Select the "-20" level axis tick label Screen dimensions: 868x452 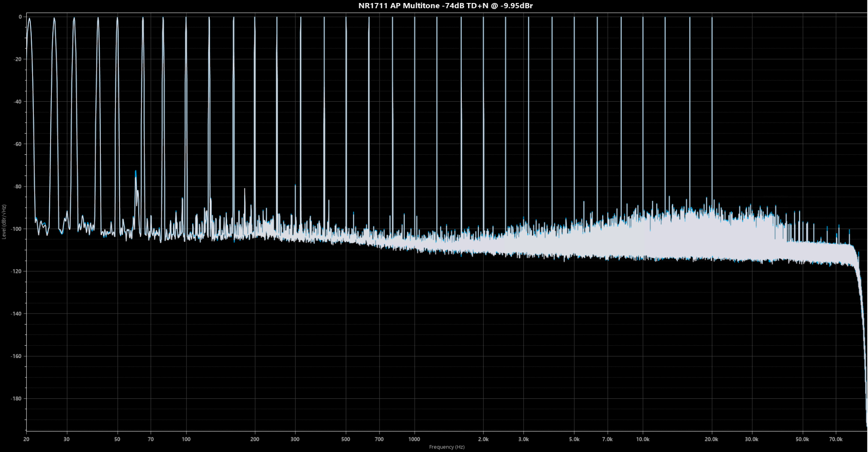click(x=18, y=59)
